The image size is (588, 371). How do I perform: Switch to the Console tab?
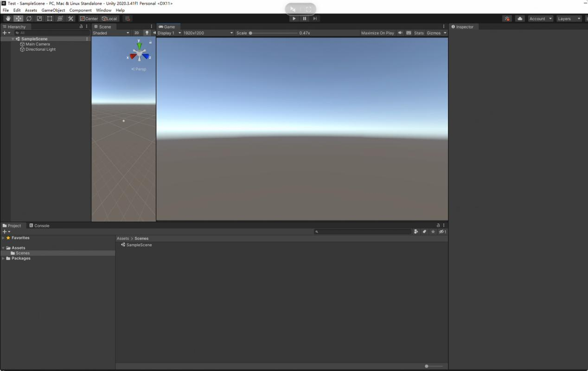click(39, 226)
